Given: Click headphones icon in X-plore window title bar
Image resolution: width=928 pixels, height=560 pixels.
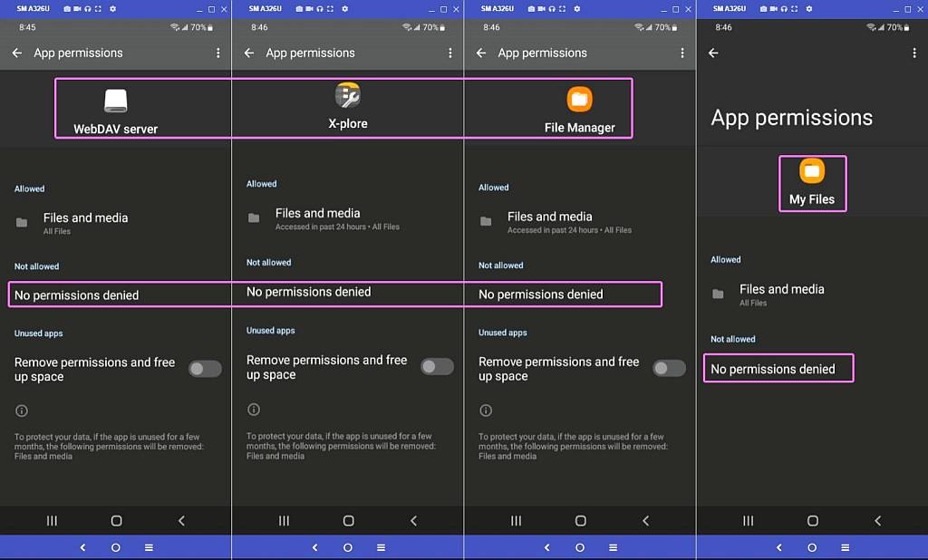Looking at the screenshot, I should point(320,9).
